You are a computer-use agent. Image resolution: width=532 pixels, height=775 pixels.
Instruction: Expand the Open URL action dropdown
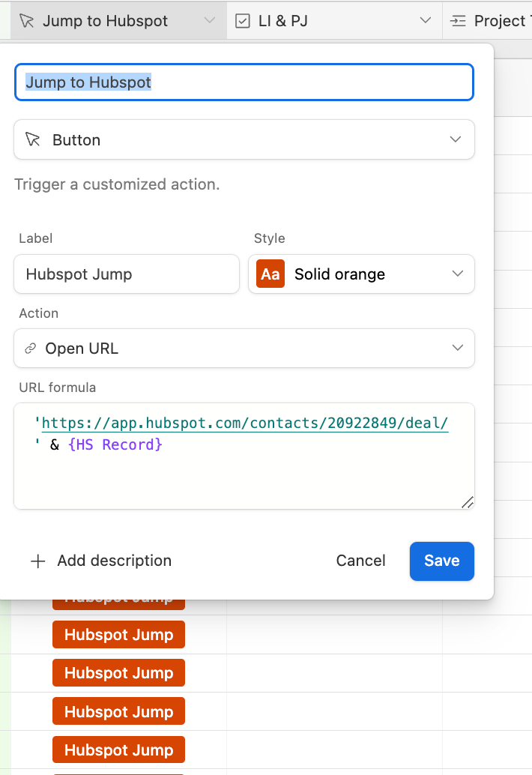455,349
